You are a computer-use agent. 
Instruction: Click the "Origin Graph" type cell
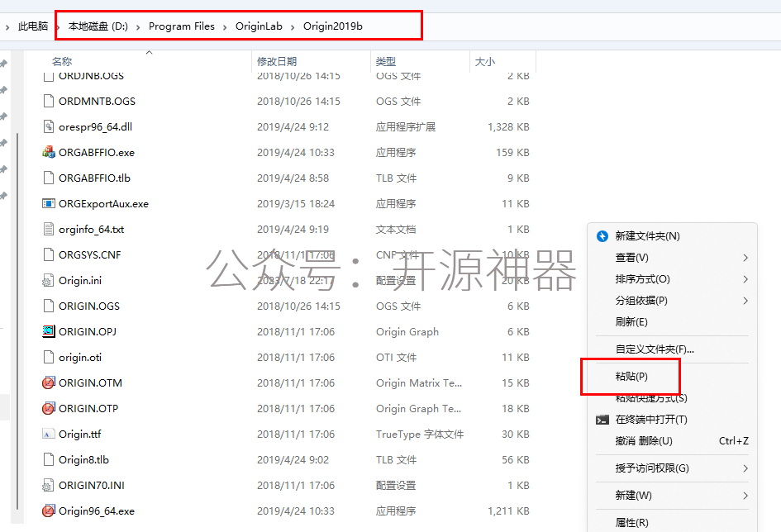point(407,332)
